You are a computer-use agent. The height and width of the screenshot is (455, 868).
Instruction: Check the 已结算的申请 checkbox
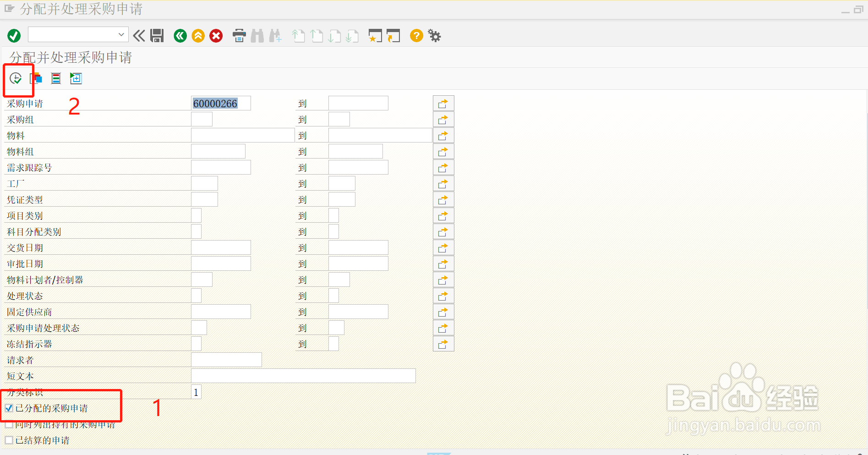pos(9,440)
